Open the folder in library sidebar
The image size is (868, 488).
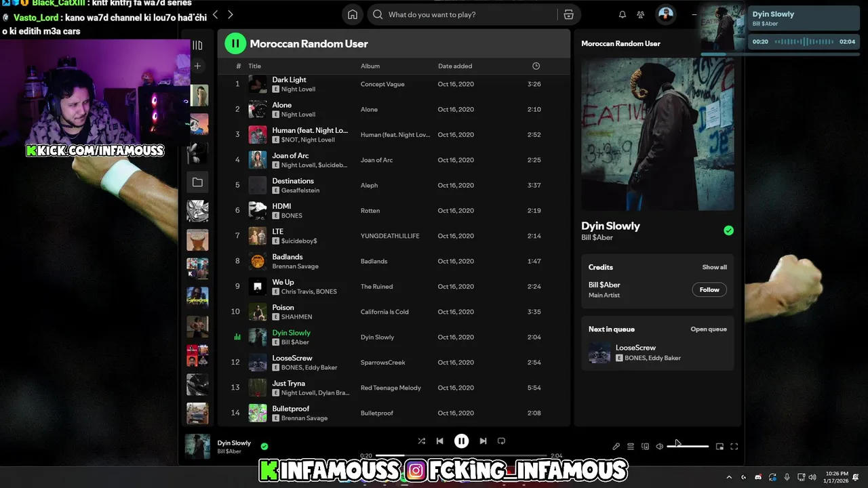point(197,182)
